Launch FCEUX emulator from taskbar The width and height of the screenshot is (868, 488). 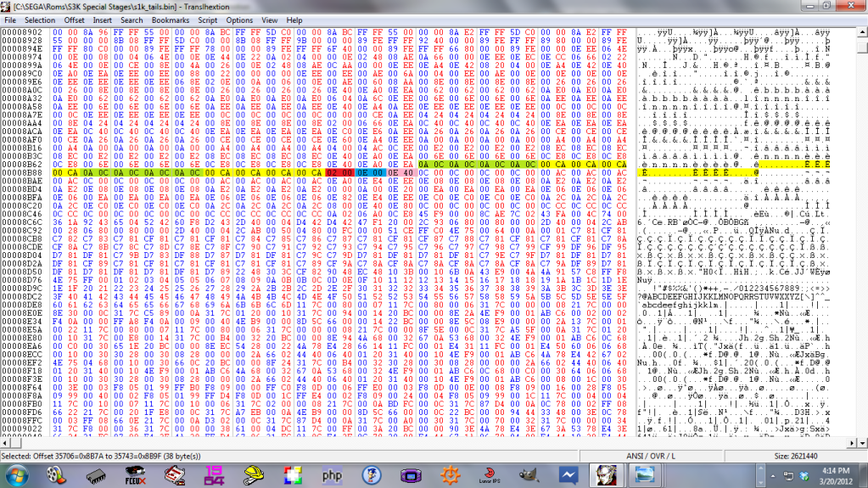click(135, 476)
